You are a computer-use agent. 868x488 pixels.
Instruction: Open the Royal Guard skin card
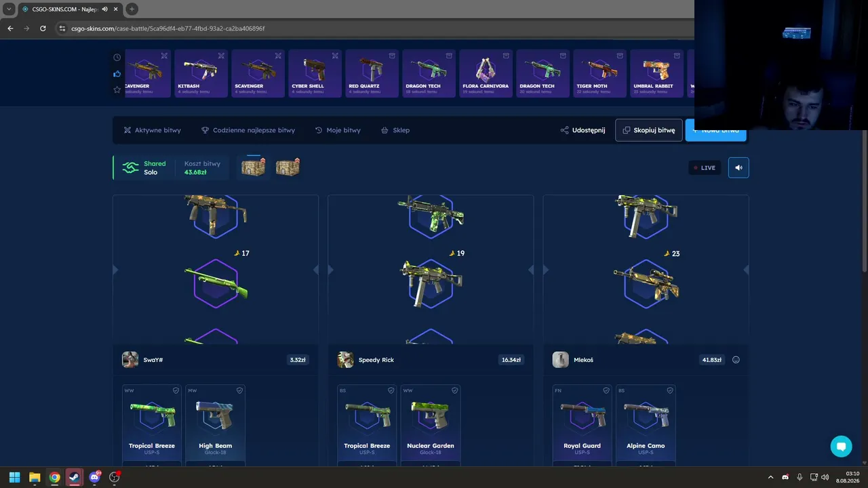[582, 424]
